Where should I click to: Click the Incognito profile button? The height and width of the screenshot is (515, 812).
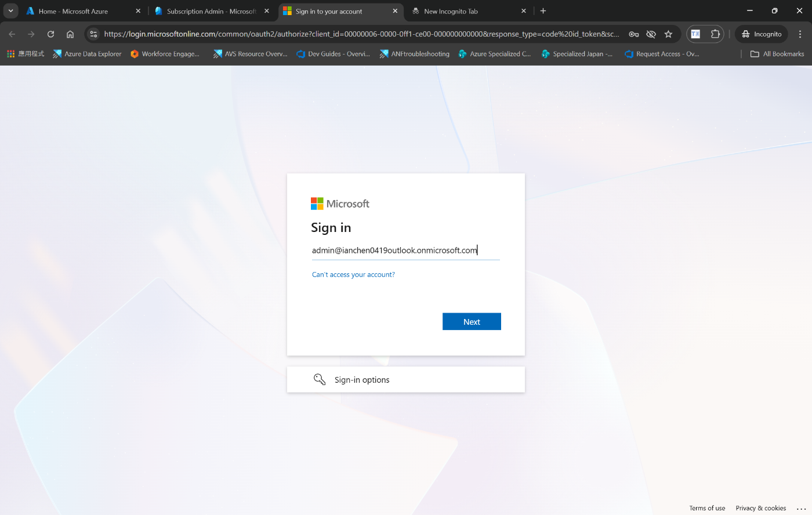pyautogui.click(x=762, y=34)
